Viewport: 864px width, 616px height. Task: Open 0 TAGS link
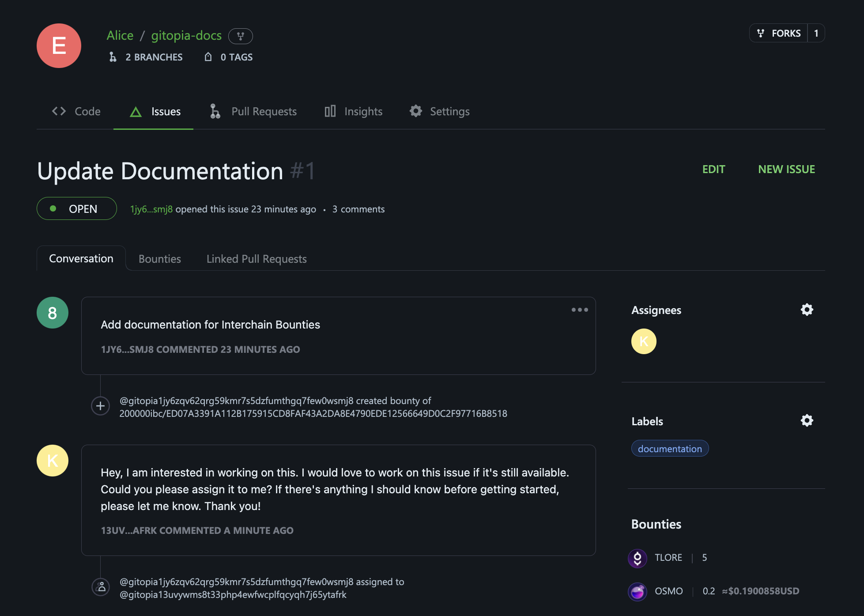click(228, 57)
